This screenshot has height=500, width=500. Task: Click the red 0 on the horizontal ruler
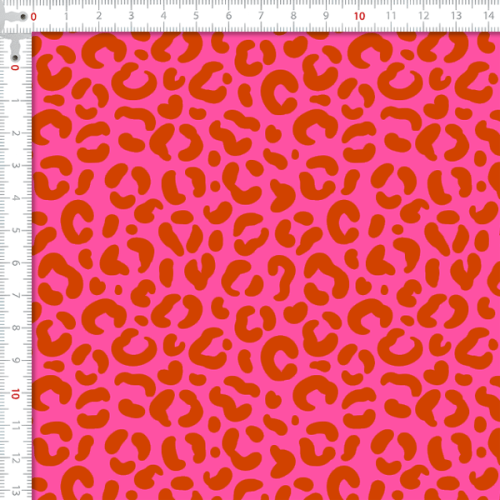tap(33, 17)
